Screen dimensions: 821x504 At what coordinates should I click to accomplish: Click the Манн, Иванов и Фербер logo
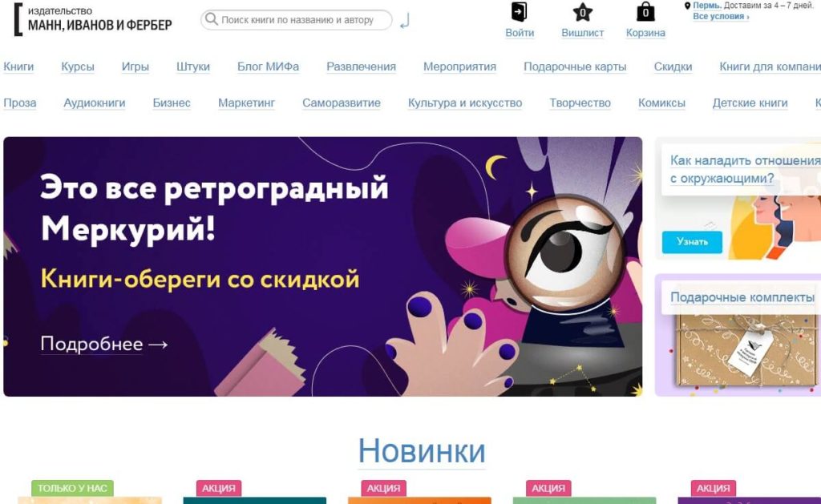[93, 19]
